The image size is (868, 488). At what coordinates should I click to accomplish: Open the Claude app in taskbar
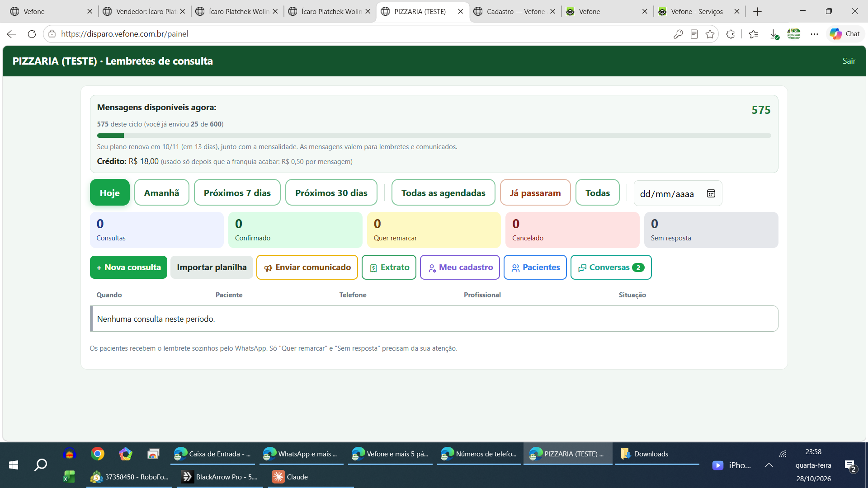[311, 477]
